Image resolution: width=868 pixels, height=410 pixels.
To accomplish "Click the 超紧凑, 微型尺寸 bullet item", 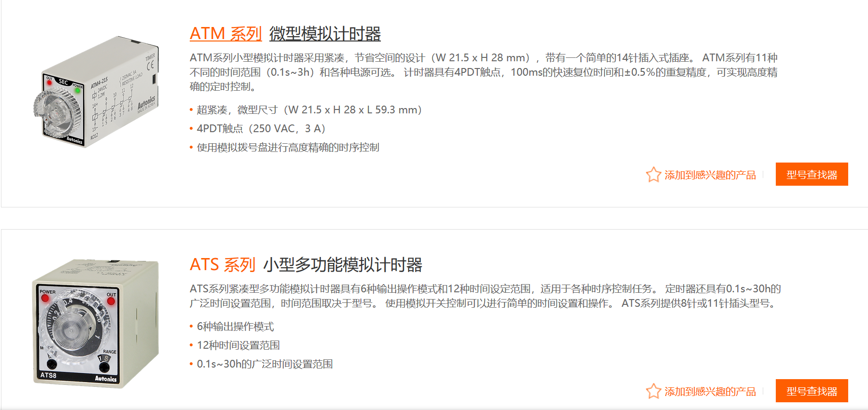I will (x=309, y=110).
